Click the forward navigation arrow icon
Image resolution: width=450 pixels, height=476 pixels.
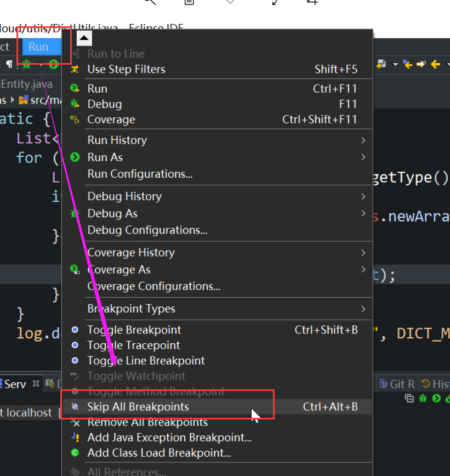pyautogui.click(x=420, y=64)
